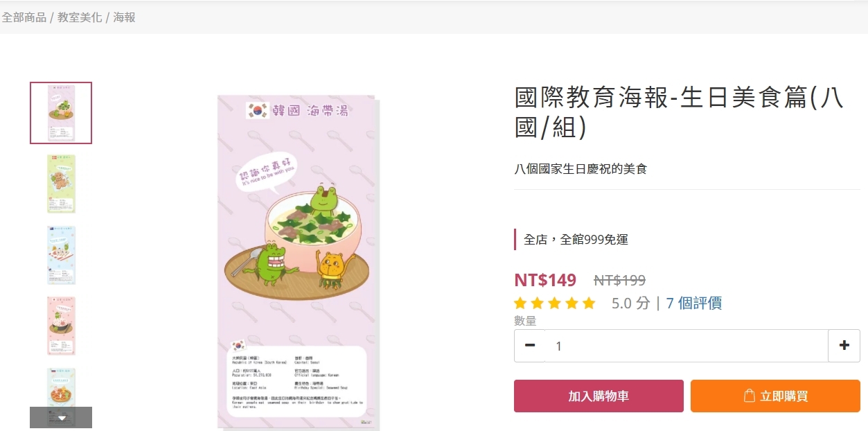Click the first yellow rating star

pyautogui.click(x=520, y=304)
